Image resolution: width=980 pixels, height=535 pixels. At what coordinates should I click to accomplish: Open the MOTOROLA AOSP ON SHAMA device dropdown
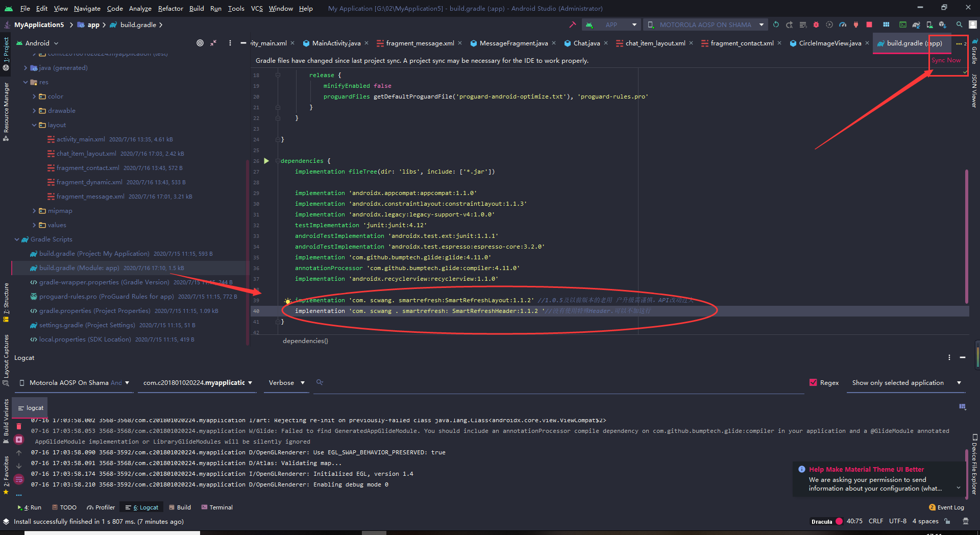706,25
